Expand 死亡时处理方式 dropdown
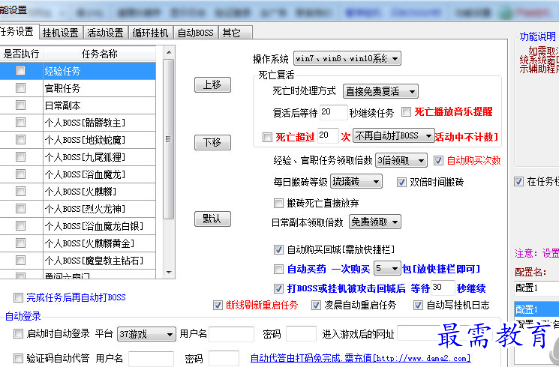559x367 pixels. point(380,92)
